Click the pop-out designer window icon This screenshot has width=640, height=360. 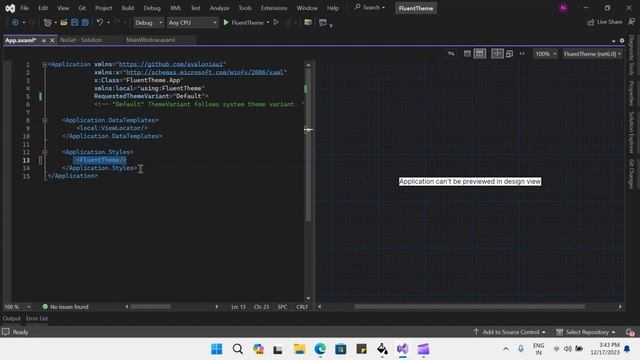(509, 53)
